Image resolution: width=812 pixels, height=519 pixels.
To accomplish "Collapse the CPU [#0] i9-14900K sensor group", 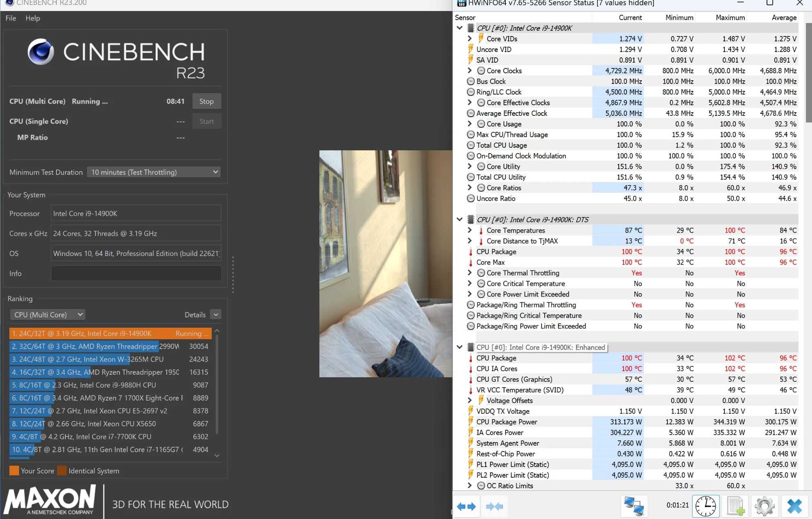I will click(x=459, y=28).
